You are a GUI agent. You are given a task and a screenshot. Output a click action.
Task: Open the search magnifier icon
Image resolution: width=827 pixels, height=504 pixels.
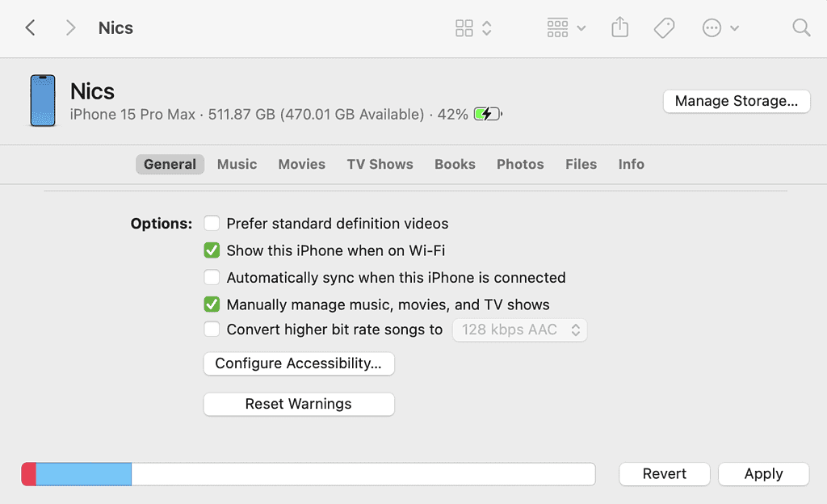click(800, 28)
